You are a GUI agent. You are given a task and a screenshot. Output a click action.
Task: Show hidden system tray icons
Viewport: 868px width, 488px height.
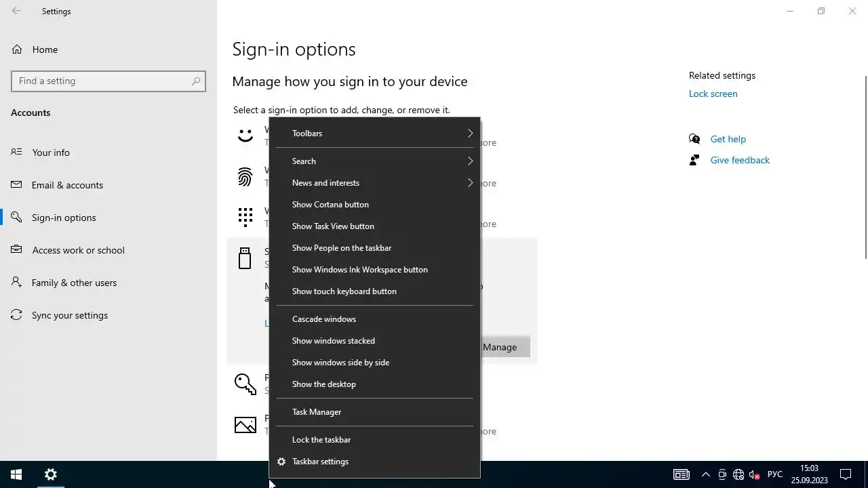tap(705, 474)
